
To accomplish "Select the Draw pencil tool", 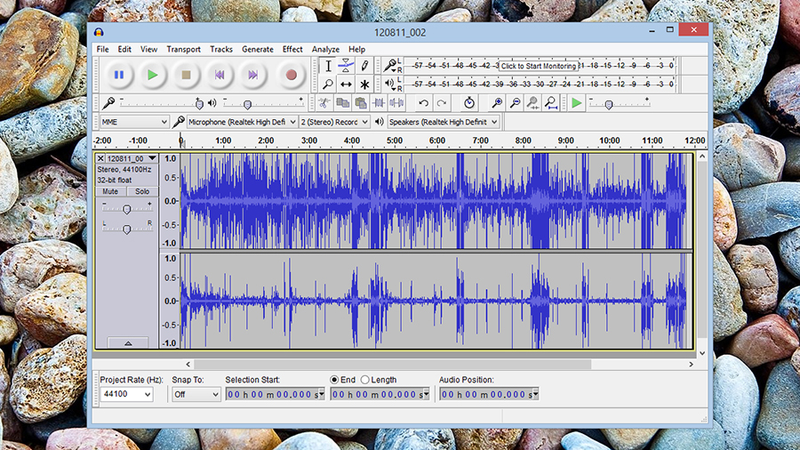I will [364, 66].
